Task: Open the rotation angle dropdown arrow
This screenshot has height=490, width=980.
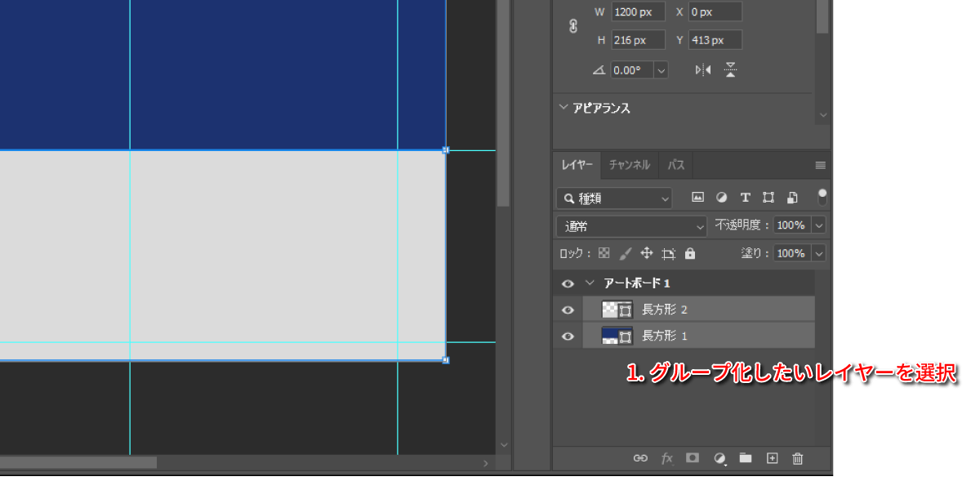Action: [661, 70]
